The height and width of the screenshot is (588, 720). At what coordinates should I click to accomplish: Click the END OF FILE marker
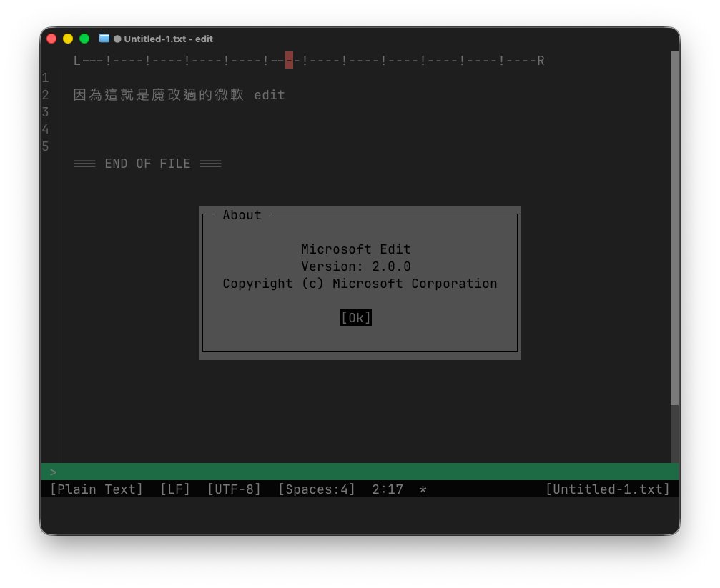(x=148, y=164)
